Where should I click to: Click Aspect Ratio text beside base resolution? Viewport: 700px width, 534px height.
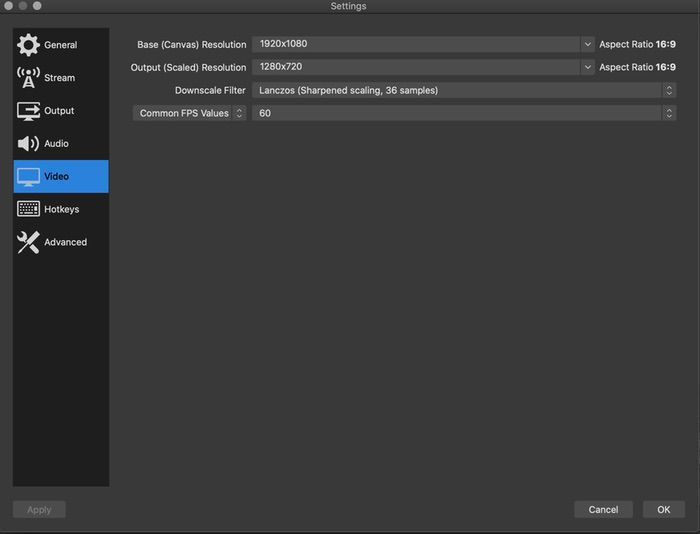click(x=637, y=44)
